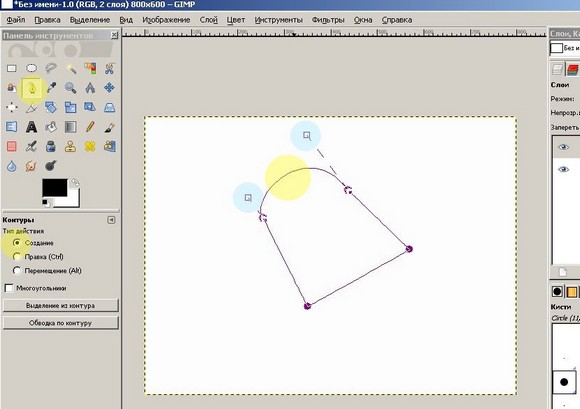Select the Ellipse Select tool
Image resolution: width=580 pixels, height=409 pixels.
(x=31, y=68)
